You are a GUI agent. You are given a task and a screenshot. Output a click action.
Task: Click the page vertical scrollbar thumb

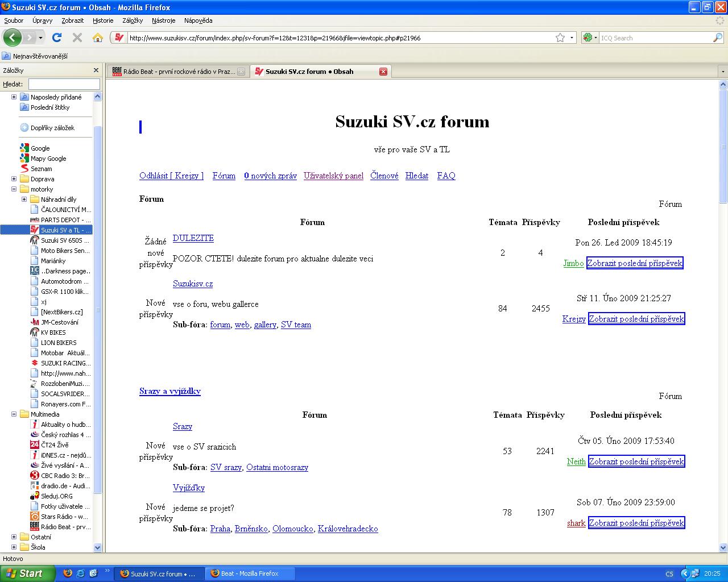pos(723,145)
